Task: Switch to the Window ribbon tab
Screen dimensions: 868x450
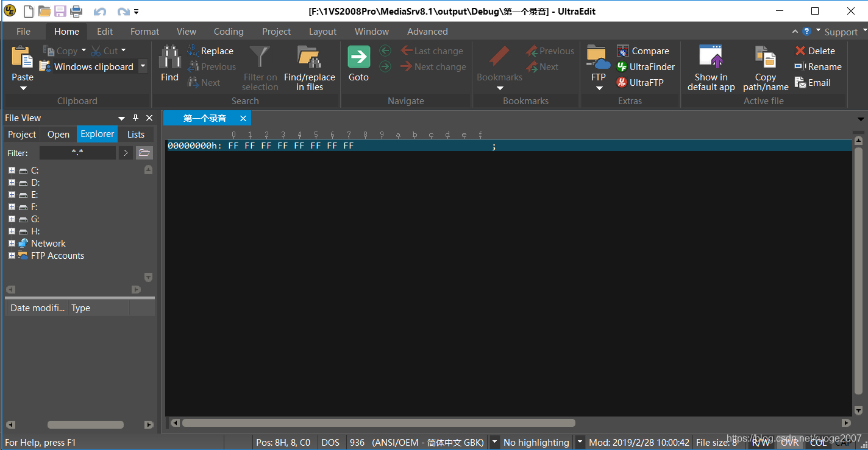Action: coord(372,32)
